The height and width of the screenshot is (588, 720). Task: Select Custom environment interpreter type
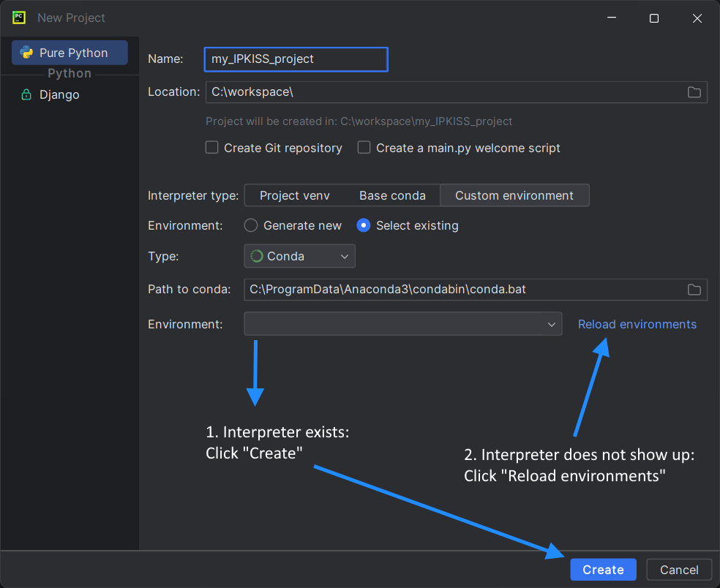pyautogui.click(x=514, y=195)
